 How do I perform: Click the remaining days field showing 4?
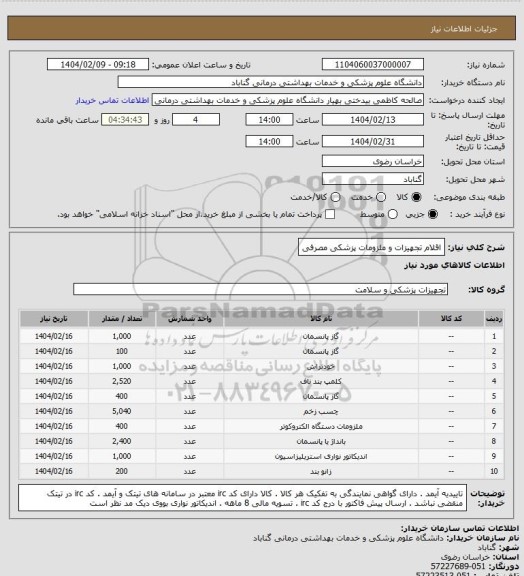click(196, 120)
